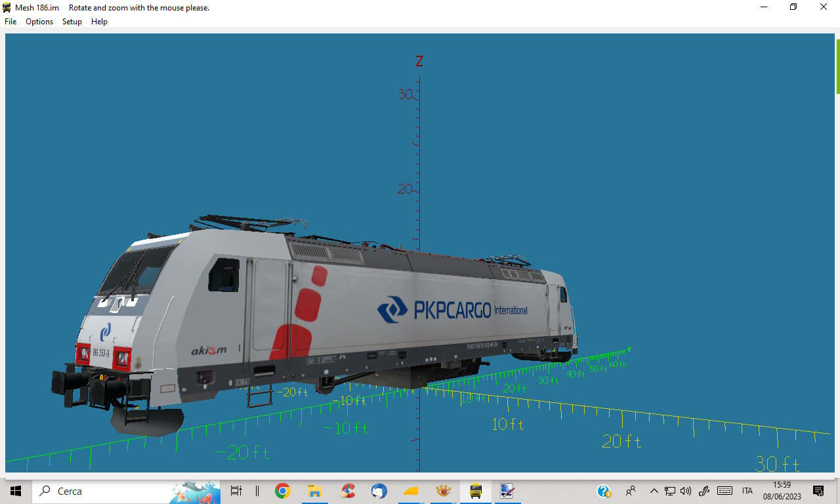Open network status tray icon
The height and width of the screenshot is (504, 840).
click(670, 491)
